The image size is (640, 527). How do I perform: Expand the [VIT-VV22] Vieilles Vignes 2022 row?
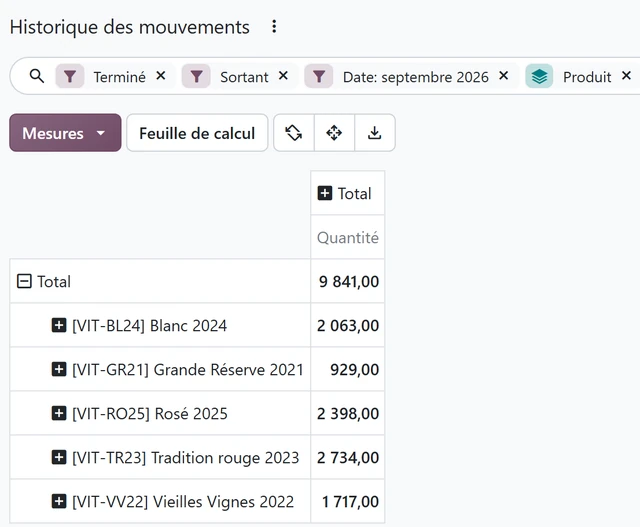click(x=59, y=501)
